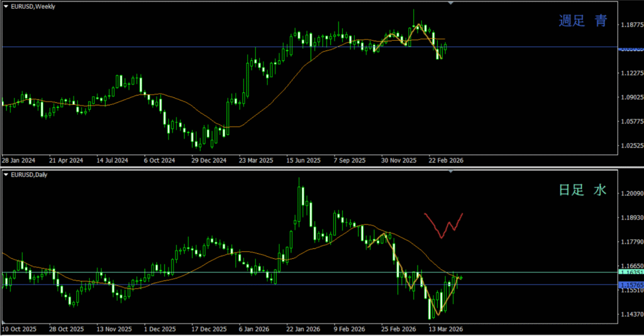The width and height of the screenshot is (644, 336).
Task: Select the 日足 水 text label
Action: point(583,190)
